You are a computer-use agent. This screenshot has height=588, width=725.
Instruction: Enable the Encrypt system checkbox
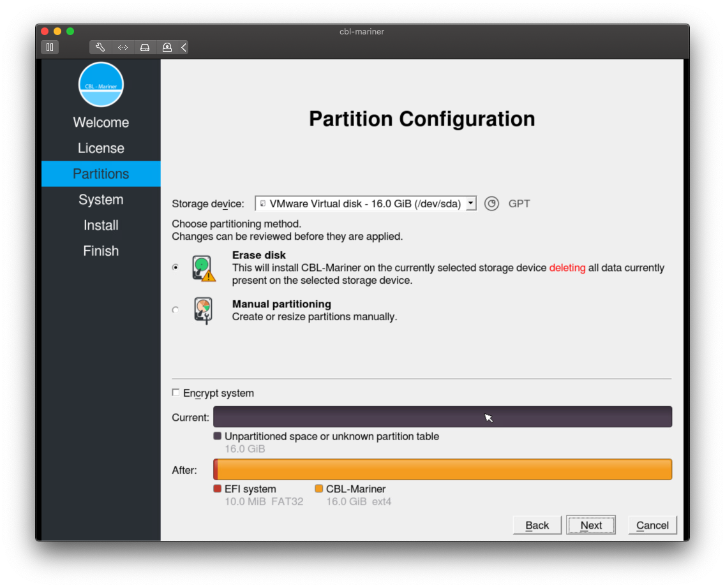tap(176, 393)
